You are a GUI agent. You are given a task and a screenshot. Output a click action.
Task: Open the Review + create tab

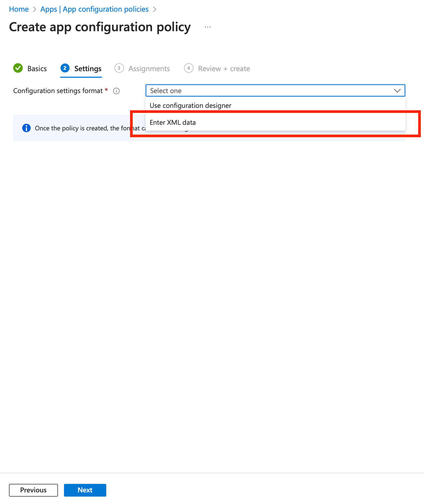(x=224, y=69)
